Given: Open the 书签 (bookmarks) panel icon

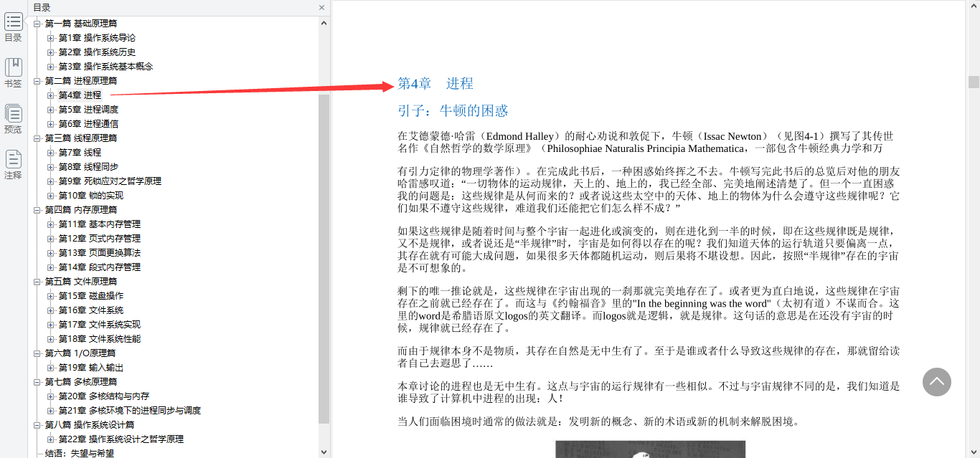Looking at the screenshot, I should (x=13, y=68).
